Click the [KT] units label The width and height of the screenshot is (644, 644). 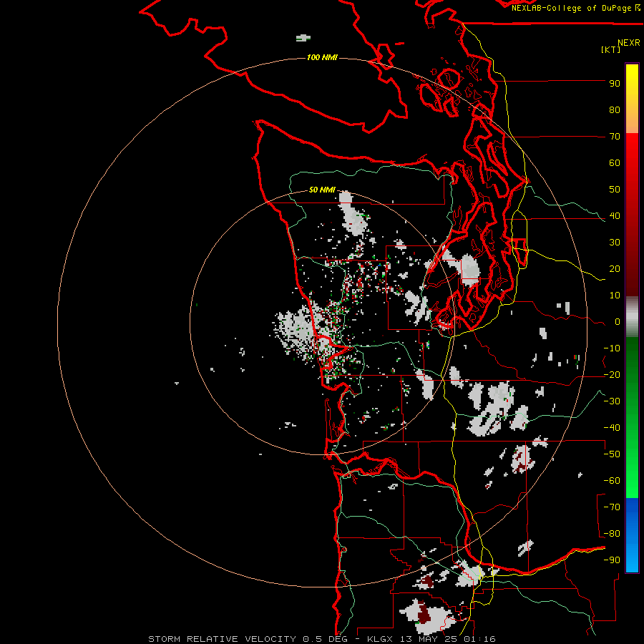coord(611,49)
